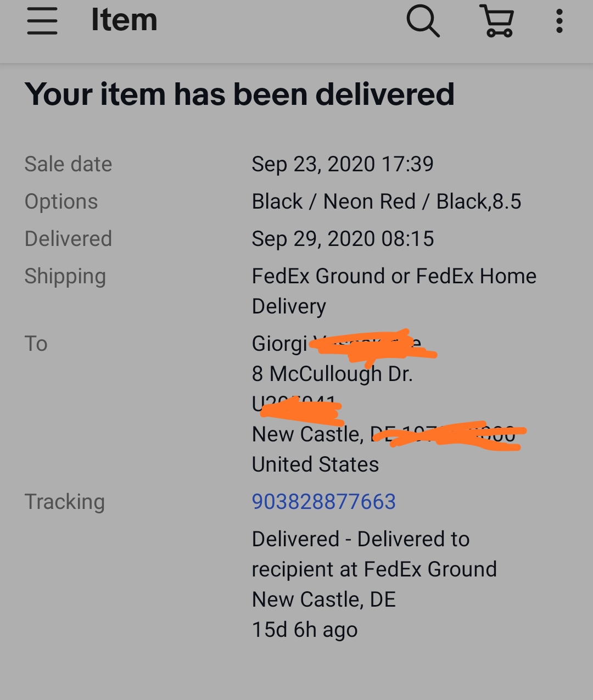Tap the 8 McCullough Dr. address line
The height and width of the screenshot is (700, 593).
pos(332,374)
